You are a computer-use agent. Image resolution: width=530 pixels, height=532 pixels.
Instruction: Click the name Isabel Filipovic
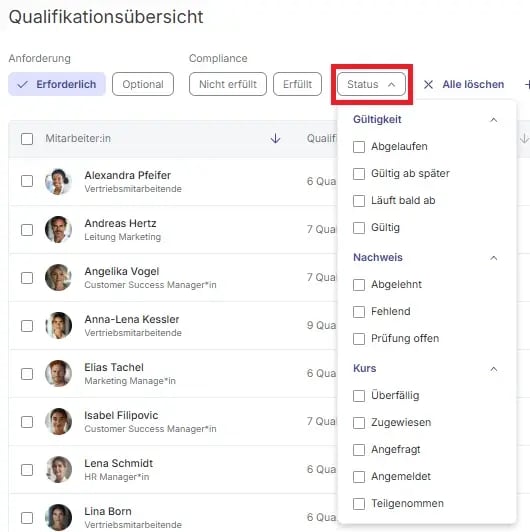[121, 415]
